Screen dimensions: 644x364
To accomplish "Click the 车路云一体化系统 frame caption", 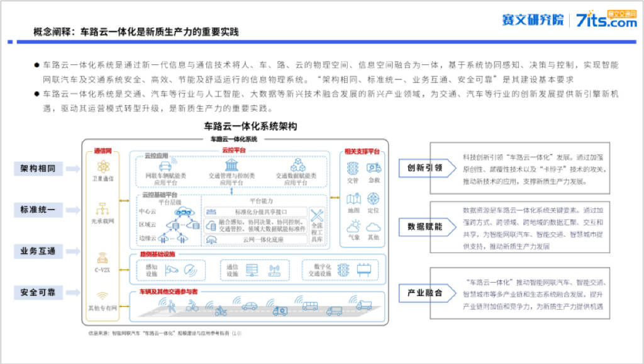I will (234, 139).
